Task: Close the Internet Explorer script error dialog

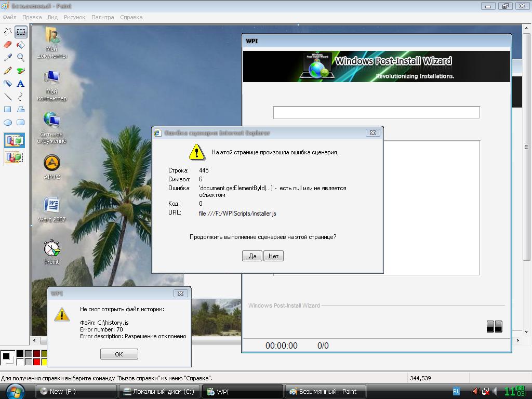Action: coord(373,132)
